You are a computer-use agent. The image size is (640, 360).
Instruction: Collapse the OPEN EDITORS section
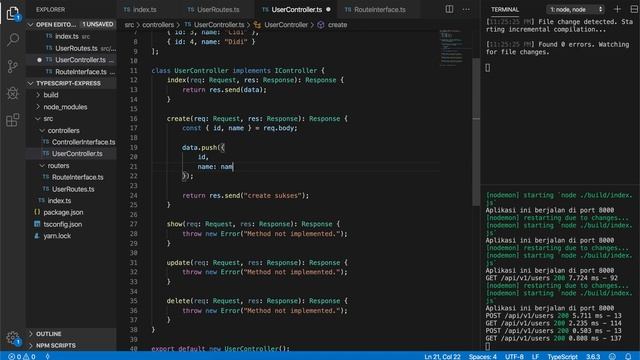pyautogui.click(x=31, y=24)
